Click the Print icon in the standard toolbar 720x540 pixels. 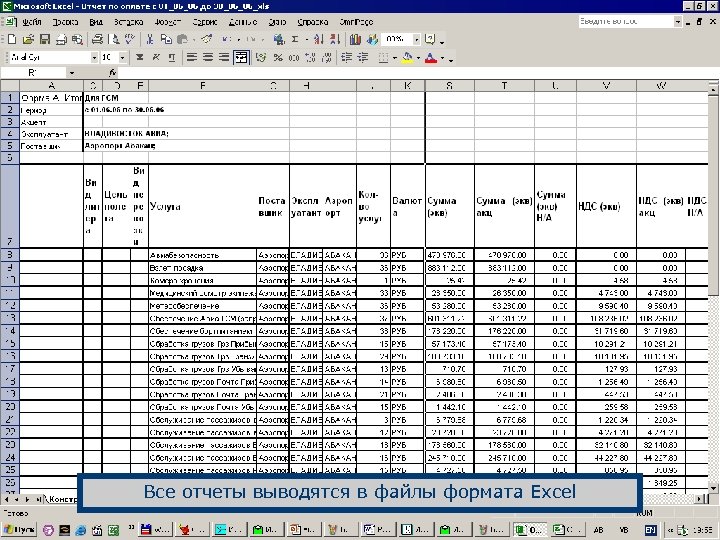pyautogui.click(x=97, y=39)
